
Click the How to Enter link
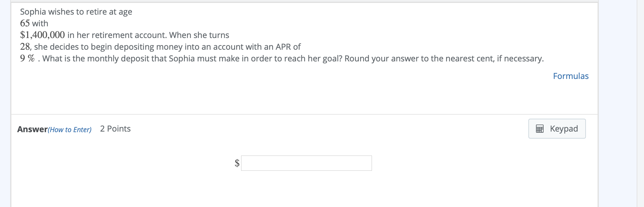pos(69,130)
